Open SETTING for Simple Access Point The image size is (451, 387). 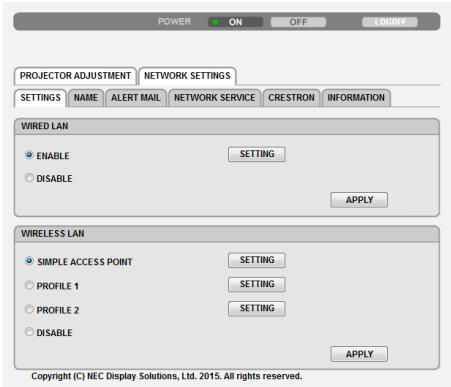point(257,260)
